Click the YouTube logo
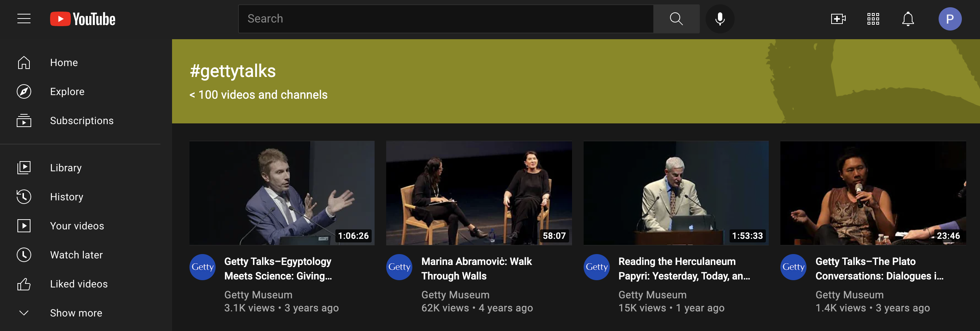Image resolution: width=980 pixels, height=331 pixels. (x=82, y=19)
